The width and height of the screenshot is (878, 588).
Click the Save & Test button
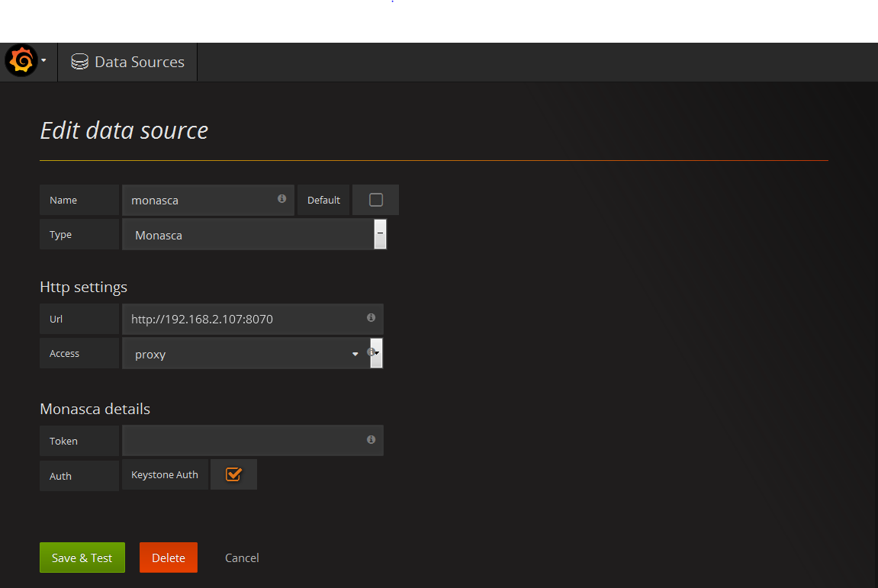82,557
